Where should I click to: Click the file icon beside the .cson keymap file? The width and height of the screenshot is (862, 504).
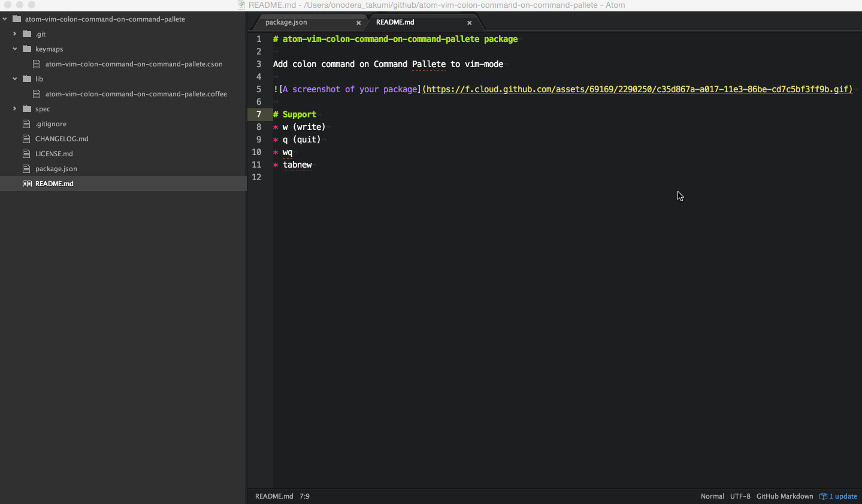click(37, 64)
